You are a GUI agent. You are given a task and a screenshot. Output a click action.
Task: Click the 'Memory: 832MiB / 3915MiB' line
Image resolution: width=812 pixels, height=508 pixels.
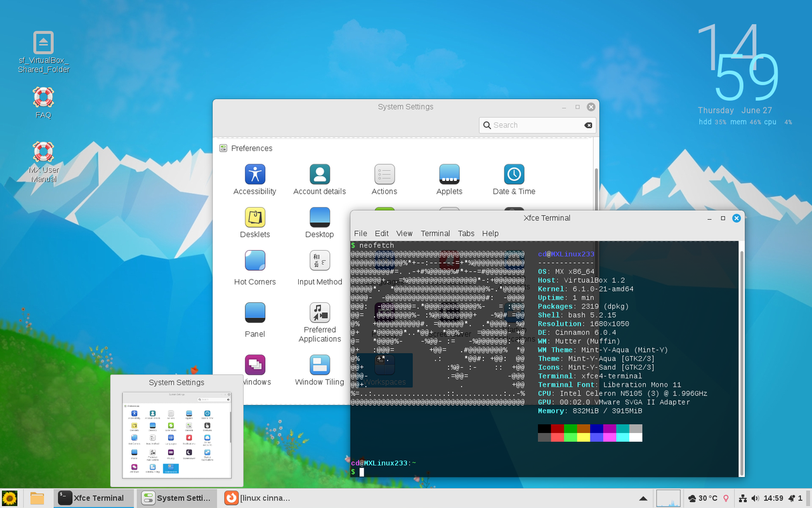590,411
